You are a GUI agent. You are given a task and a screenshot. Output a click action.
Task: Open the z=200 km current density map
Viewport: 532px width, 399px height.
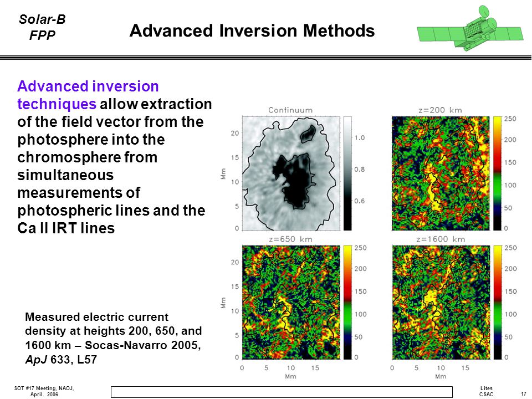(441, 173)
